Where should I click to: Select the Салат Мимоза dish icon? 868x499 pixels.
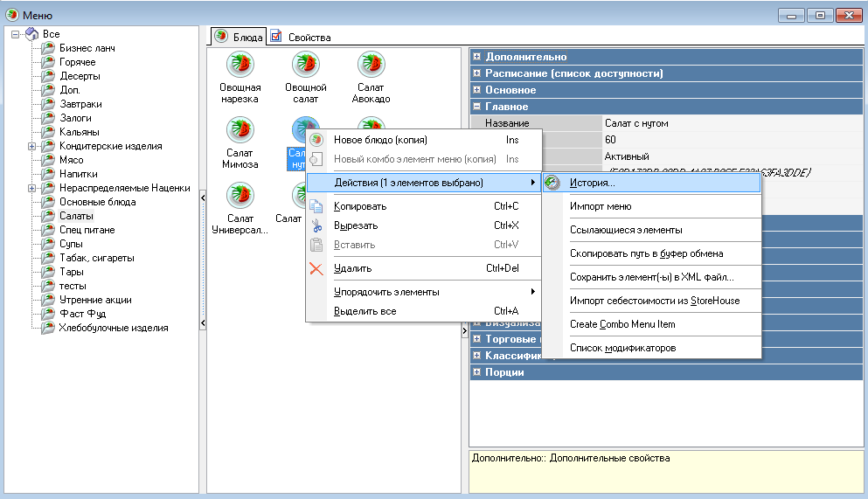point(240,130)
